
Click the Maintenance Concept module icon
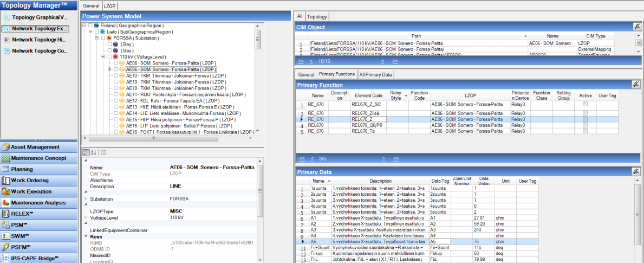tap(6, 158)
